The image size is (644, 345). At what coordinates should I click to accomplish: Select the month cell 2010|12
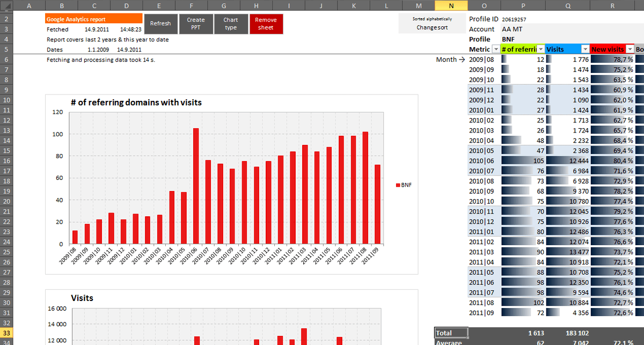click(481, 221)
